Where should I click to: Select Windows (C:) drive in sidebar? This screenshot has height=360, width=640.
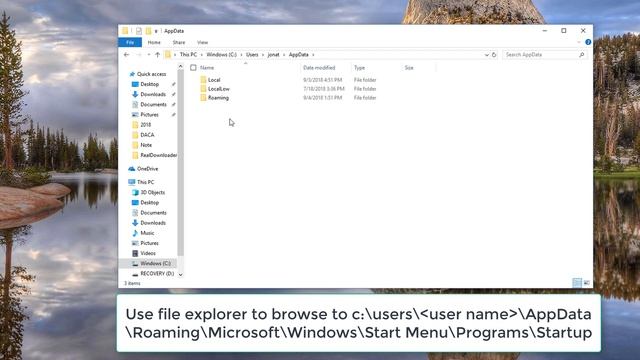click(x=156, y=264)
